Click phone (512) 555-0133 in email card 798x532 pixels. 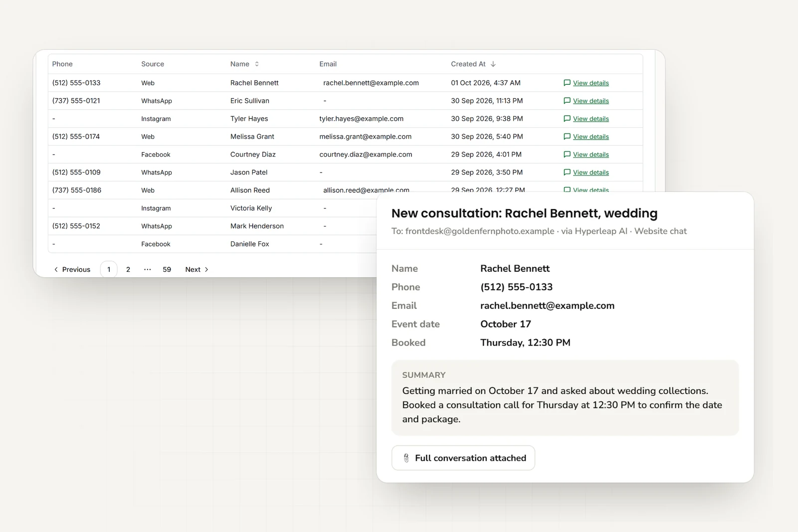517,287
